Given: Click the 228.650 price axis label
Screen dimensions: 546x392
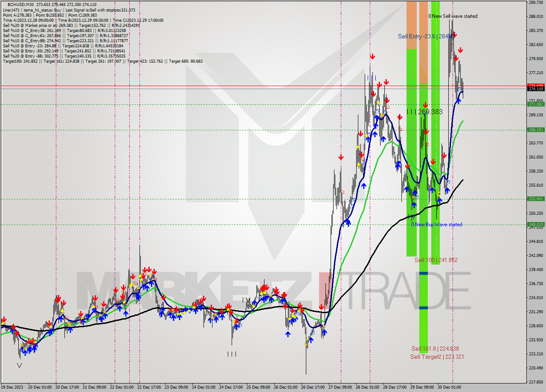Looking at the screenshot, I should [x=536, y=326].
